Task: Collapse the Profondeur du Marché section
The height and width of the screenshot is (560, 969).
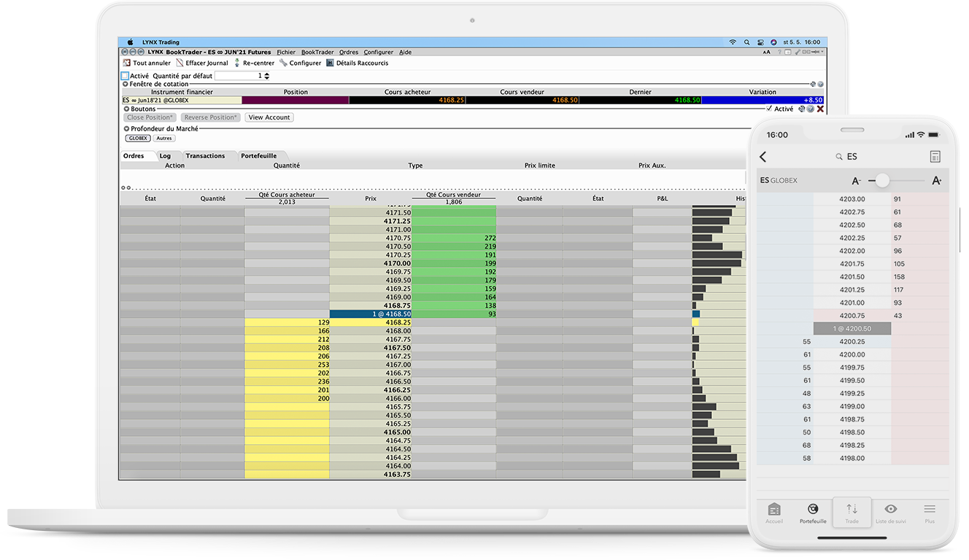Action: 126,129
